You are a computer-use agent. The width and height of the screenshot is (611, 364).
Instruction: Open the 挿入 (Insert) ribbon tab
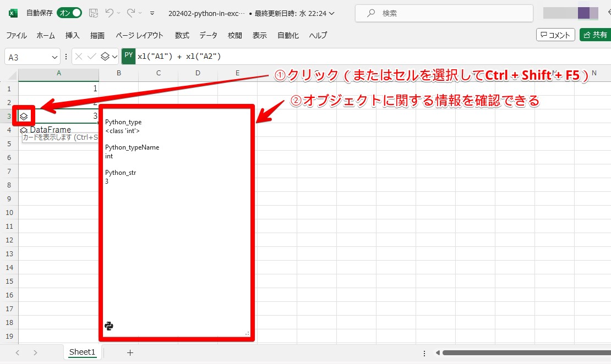pos(73,35)
